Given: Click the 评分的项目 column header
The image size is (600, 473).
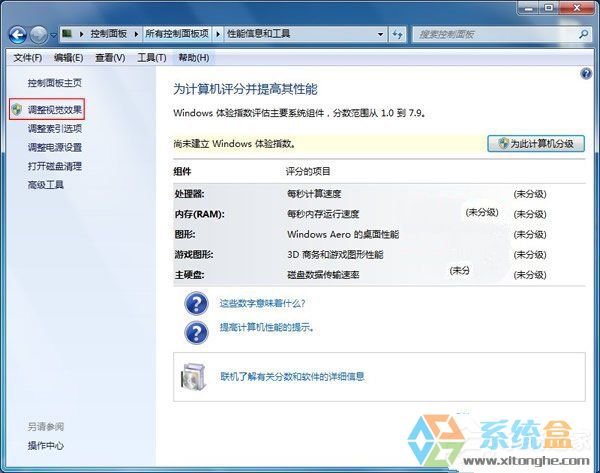Looking at the screenshot, I should click(x=308, y=171).
